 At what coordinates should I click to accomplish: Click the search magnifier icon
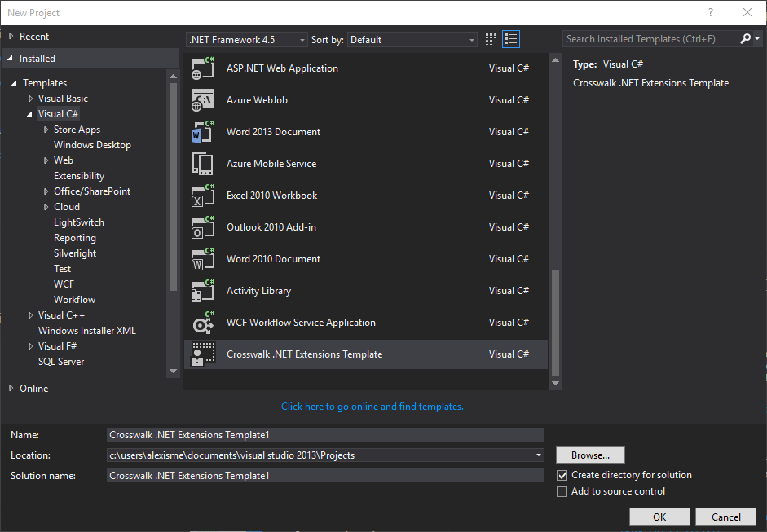pyautogui.click(x=746, y=39)
